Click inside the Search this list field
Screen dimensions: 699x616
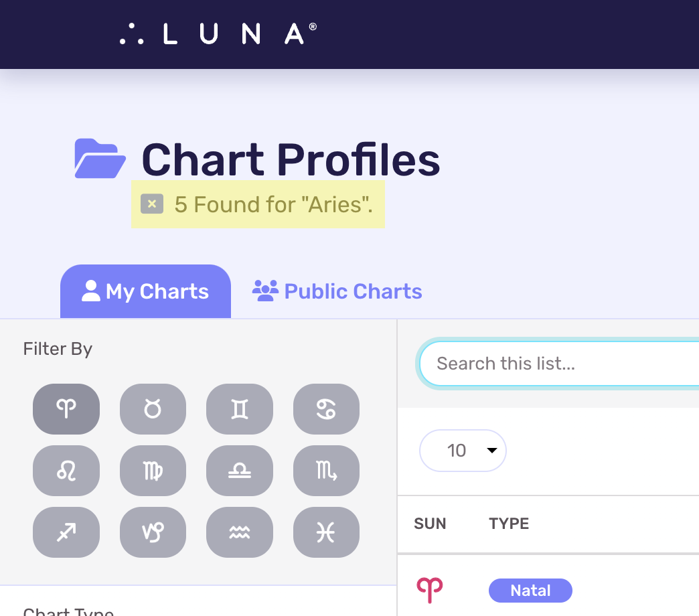[562, 363]
